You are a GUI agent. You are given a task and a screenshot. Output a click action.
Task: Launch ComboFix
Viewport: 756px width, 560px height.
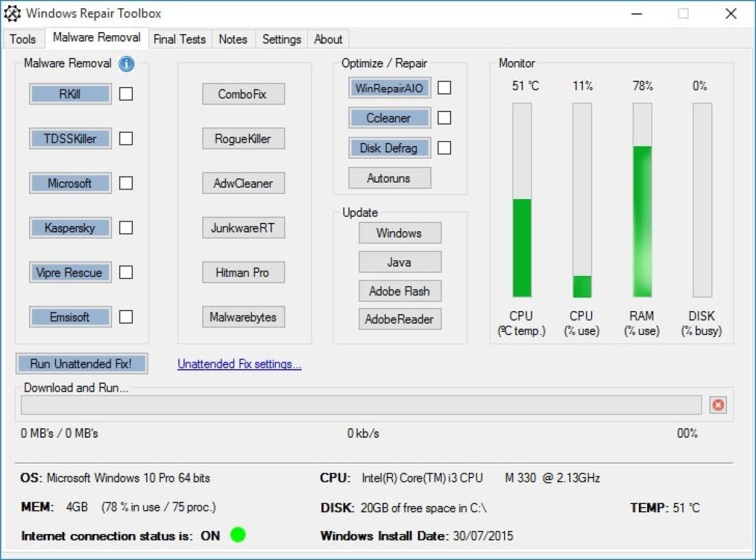(x=243, y=93)
